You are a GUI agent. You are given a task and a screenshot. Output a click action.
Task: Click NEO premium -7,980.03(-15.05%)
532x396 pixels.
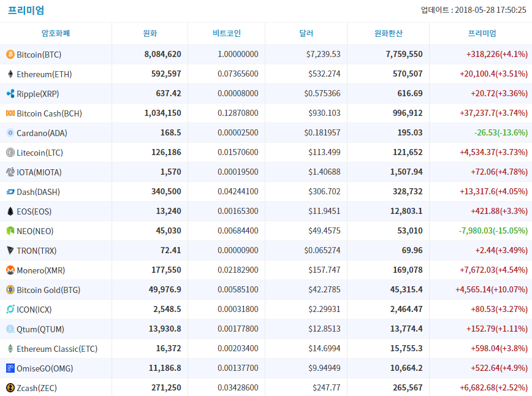tap(493, 231)
